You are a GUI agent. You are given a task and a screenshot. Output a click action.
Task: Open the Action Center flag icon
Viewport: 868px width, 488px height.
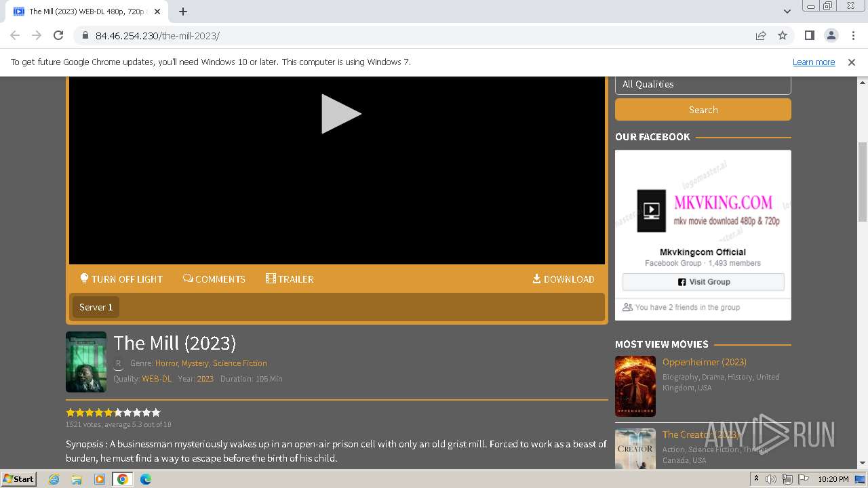[802, 479]
